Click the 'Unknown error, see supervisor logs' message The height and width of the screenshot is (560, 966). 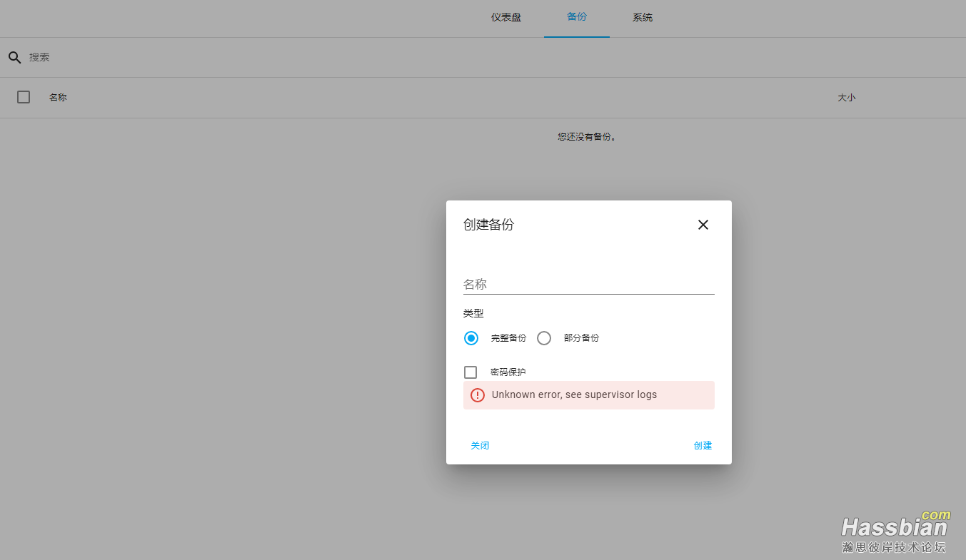[575, 394]
